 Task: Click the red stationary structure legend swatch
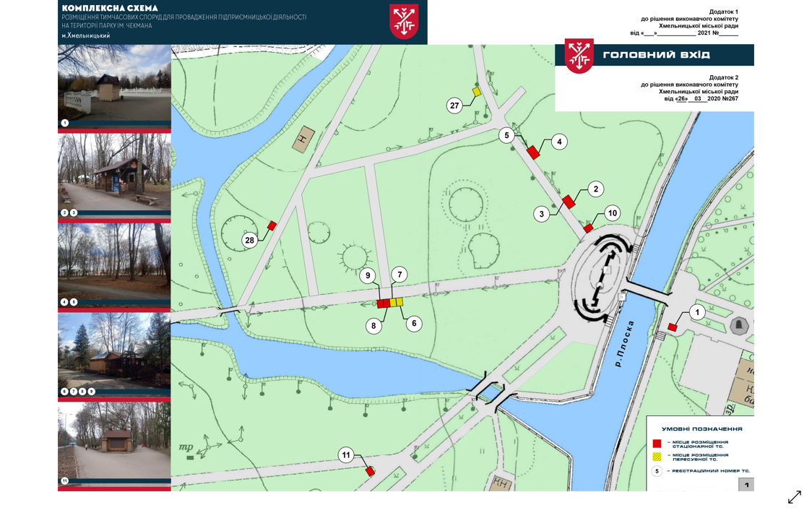(x=657, y=444)
